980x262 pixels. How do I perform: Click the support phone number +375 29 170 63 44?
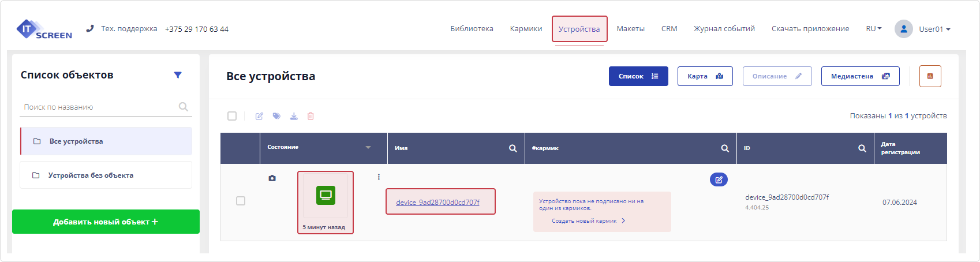[x=197, y=29]
